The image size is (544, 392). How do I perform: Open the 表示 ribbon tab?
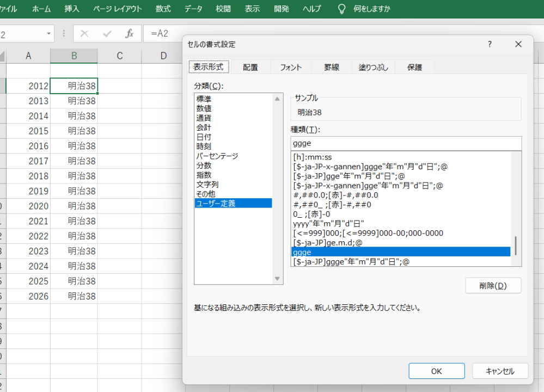pos(252,9)
